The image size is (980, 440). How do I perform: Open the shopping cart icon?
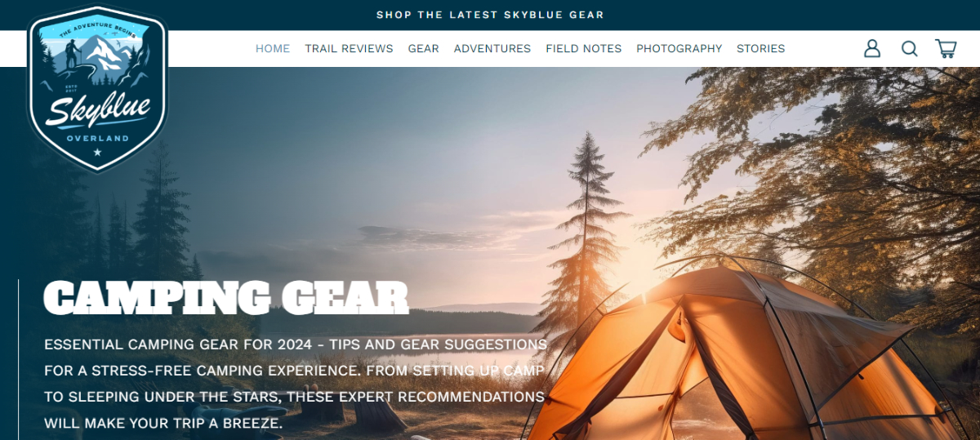point(946,49)
